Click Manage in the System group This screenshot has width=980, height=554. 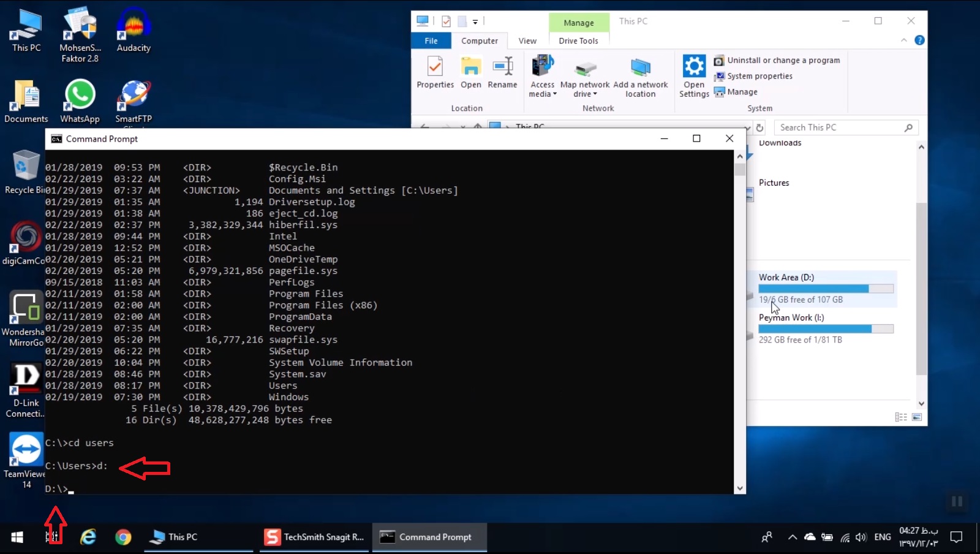[741, 91]
